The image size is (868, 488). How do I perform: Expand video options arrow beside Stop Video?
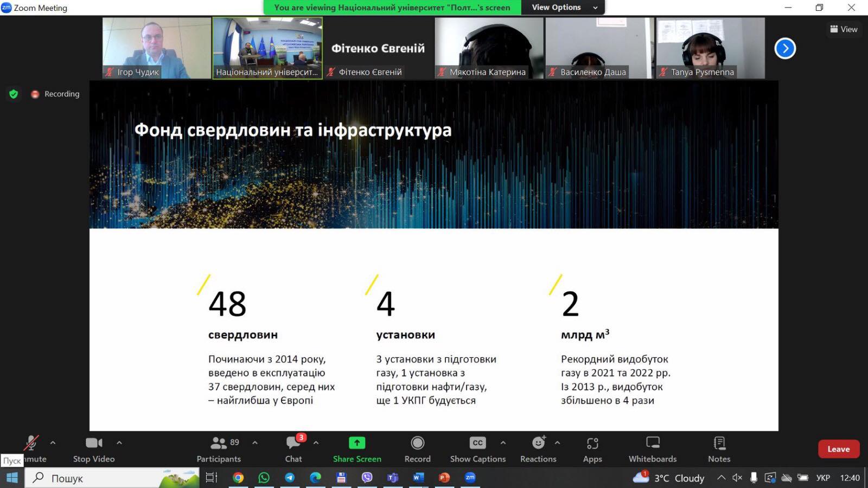pos(119,442)
